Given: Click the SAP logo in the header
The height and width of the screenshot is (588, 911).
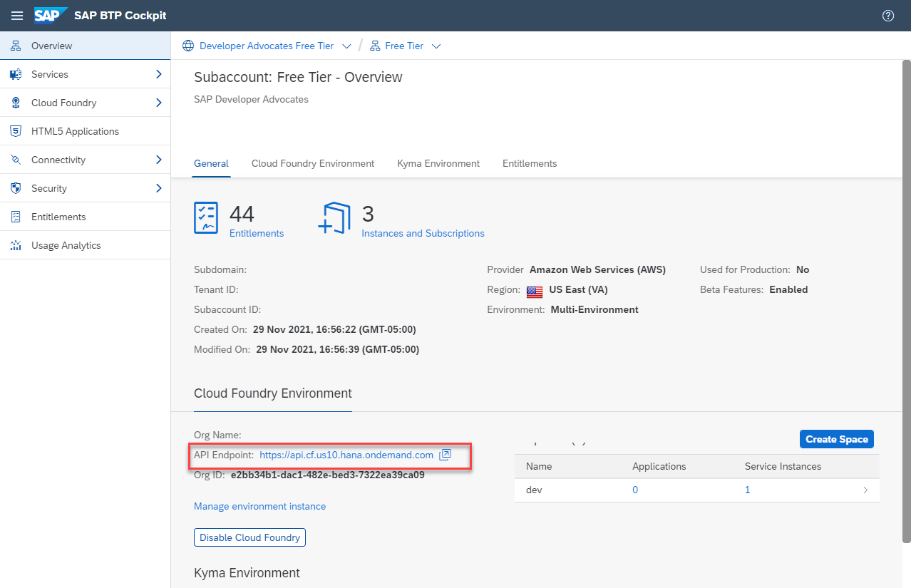Looking at the screenshot, I should (50, 15).
